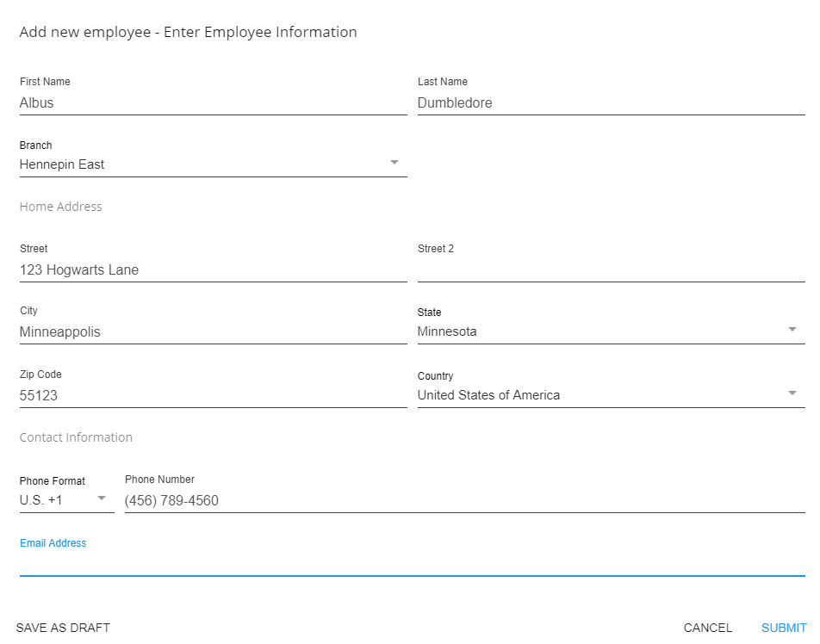Click the CANCEL button
This screenshot has height=644, width=820.
click(x=707, y=628)
